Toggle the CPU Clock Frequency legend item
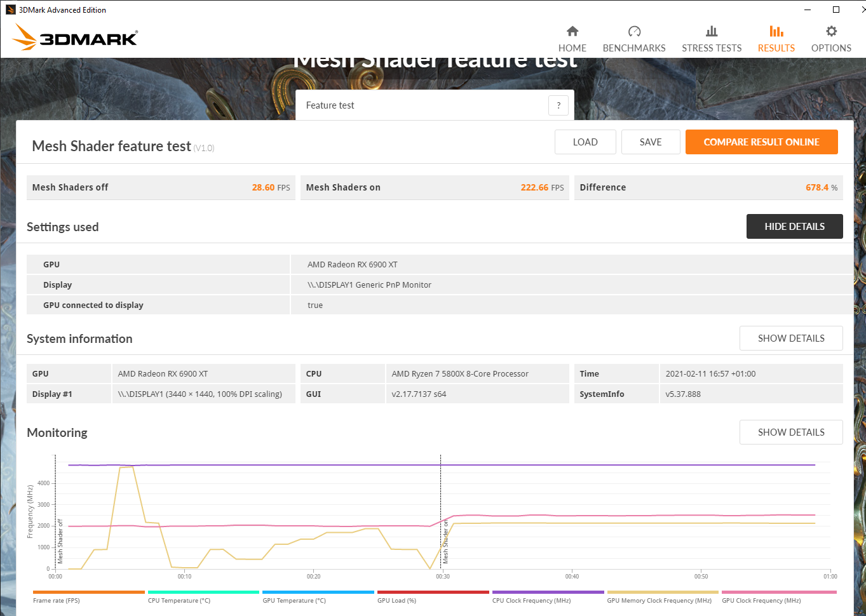This screenshot has width=866, height=616. pyautogui.click(x=548, y=597)
